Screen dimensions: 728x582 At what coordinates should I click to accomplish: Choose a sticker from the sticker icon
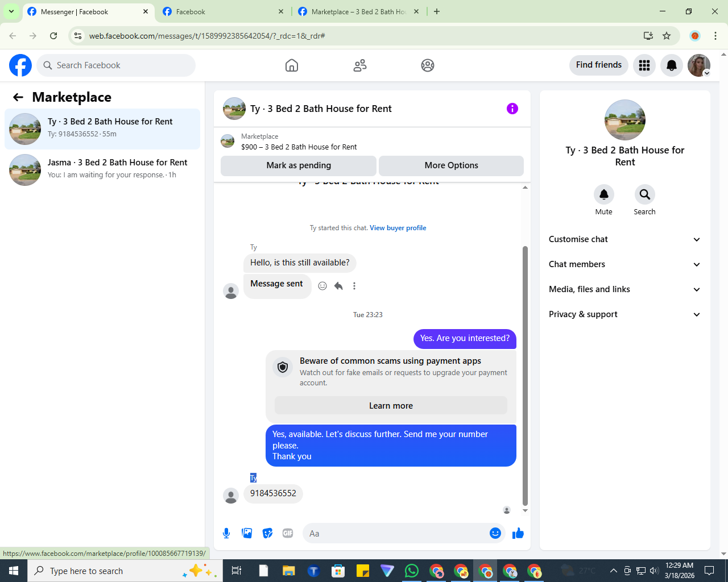point(267,533)
